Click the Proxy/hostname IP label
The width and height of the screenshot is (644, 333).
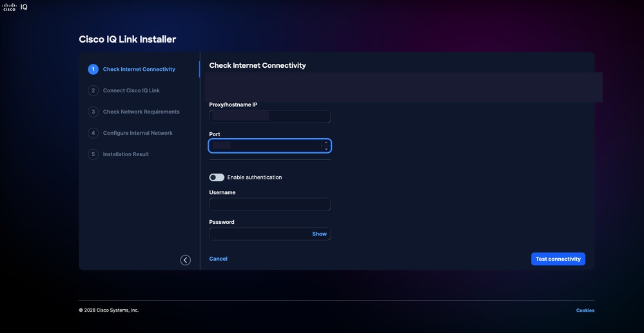click(233, 105)
